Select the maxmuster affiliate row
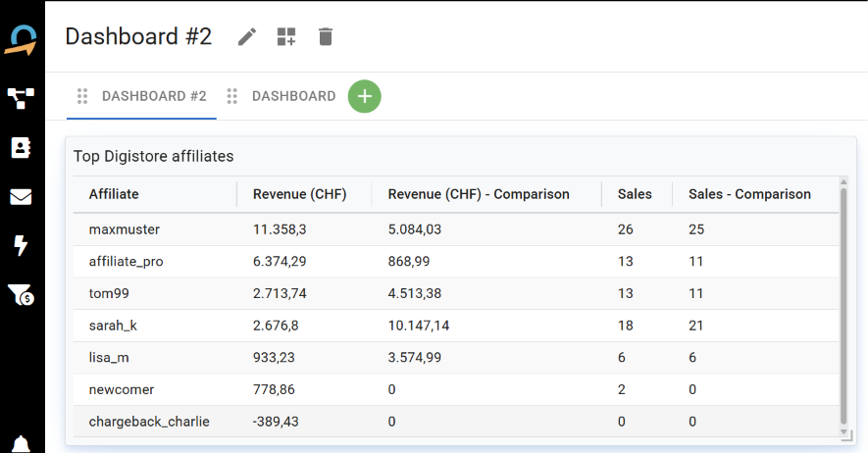The image size is (868, 453). click(456, 229)
